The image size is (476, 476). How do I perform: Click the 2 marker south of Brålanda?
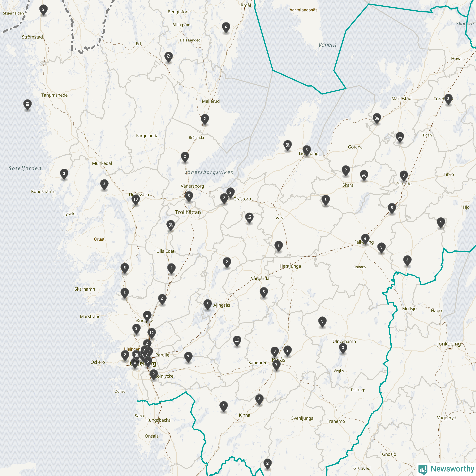185,157
